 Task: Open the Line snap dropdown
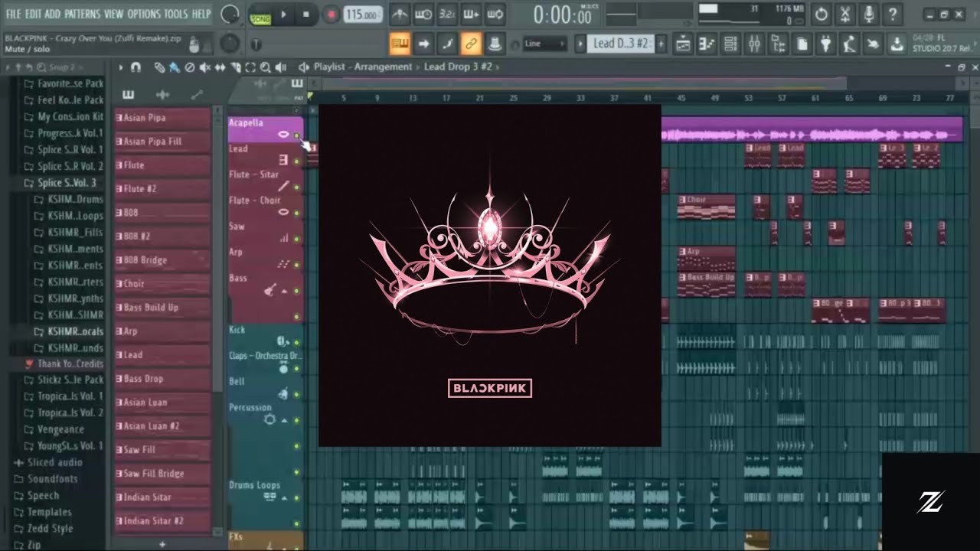point(545,44)
